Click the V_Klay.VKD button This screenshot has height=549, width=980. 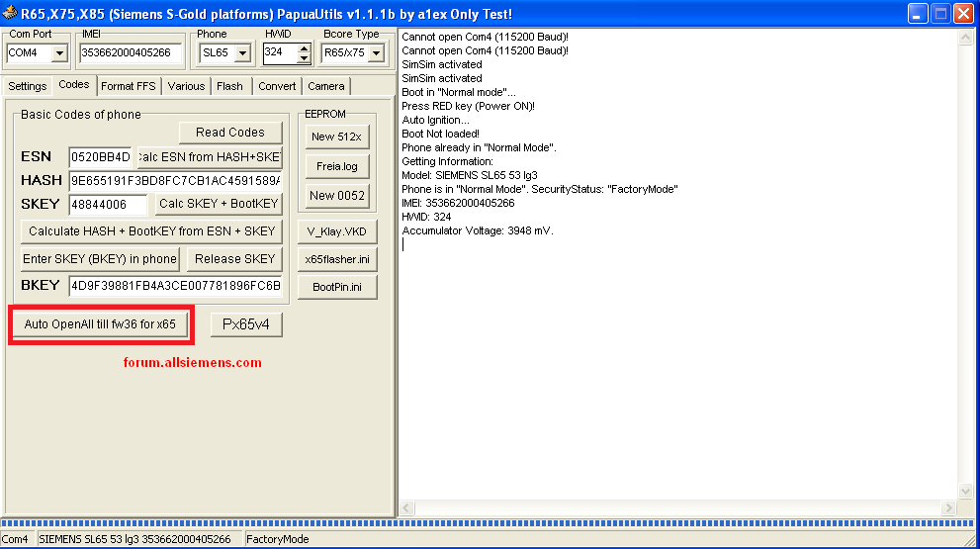(x=337, y=231)
